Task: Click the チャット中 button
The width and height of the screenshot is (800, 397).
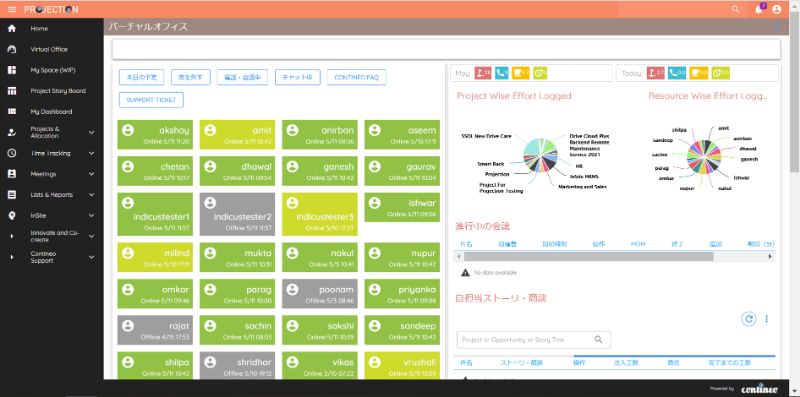Action: 297,77
